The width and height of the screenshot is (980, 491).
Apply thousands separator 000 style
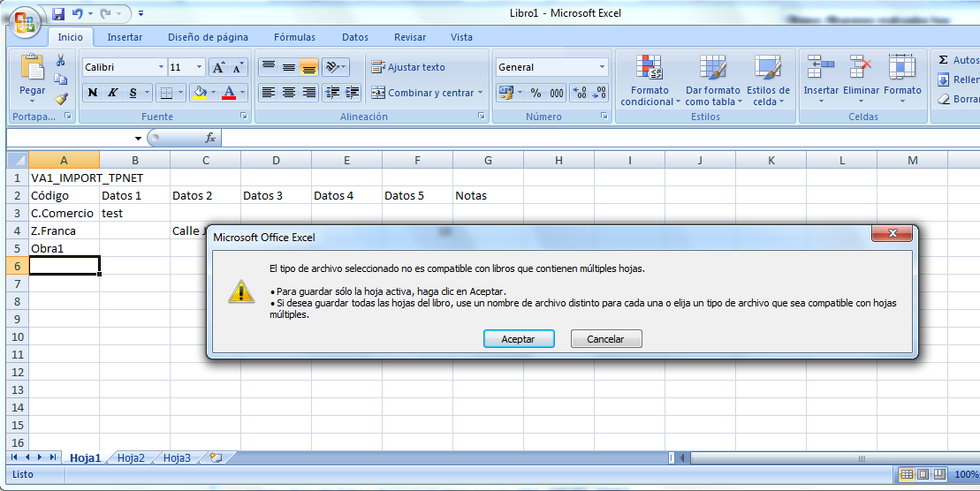click(x=556, y=93)
